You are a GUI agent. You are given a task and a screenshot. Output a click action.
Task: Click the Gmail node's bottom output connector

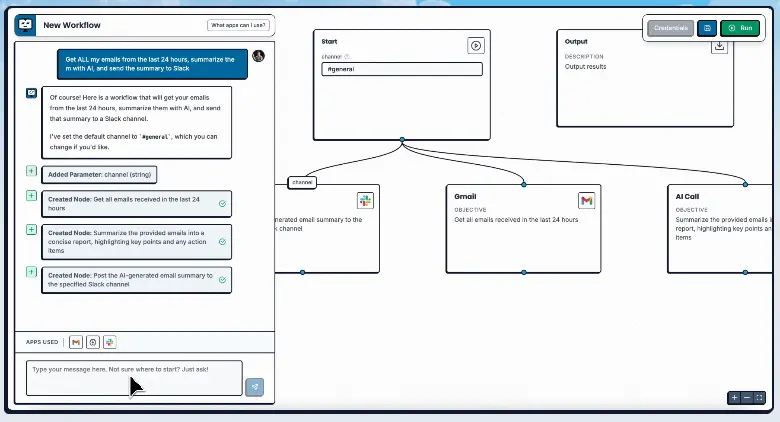click(x=524, y=273)
